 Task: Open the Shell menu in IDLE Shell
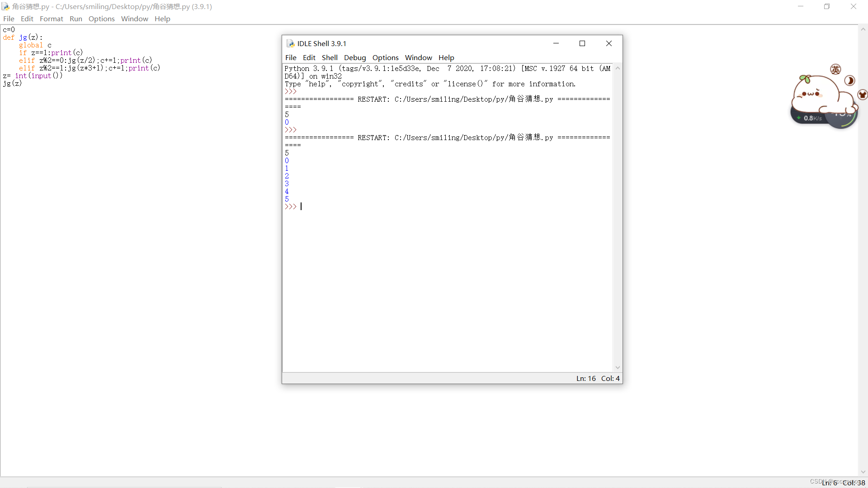[330, 57]
